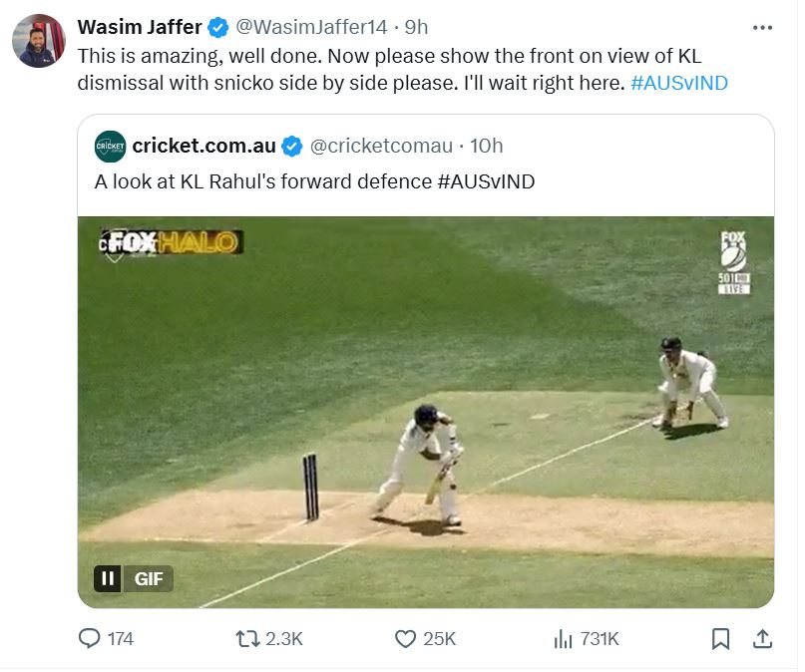The width and height of the screenshot is (805, 672).
Task: Click the @cricketcomau handle
Action: click(x=382, y=147)
